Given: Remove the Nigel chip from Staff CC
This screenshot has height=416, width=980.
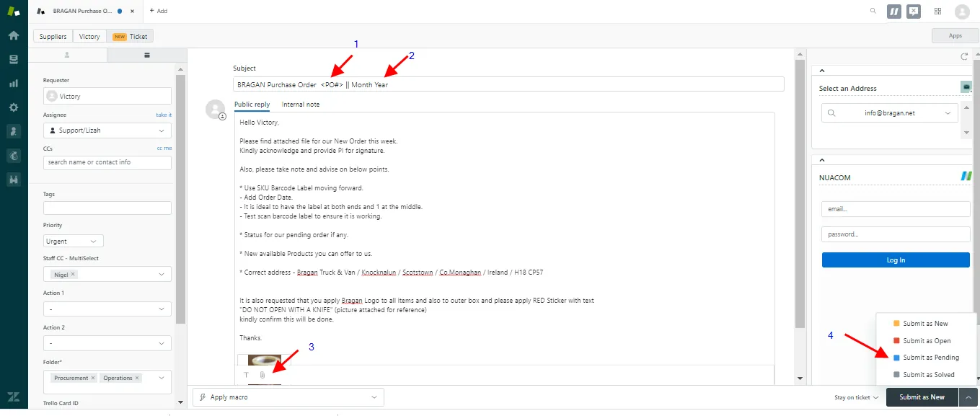Looking at the screenshot, I should 73,275.
